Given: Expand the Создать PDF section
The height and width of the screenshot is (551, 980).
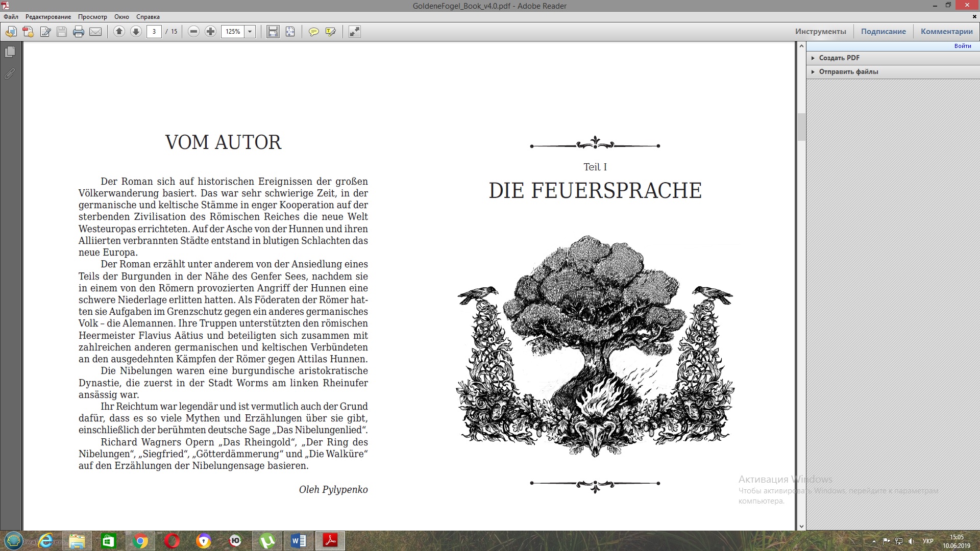Looking at the screenshot, I should [x=839, y=58].
